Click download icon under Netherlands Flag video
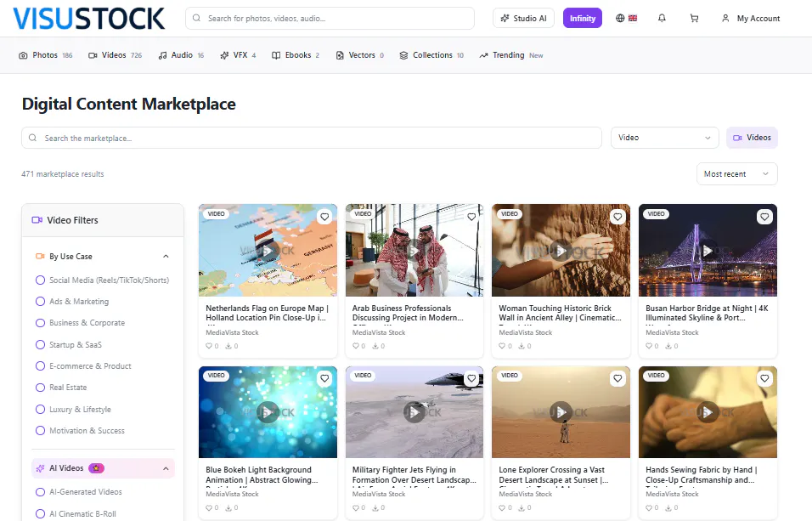The width and height of the screenshot is (812, 521). point(228,346)
